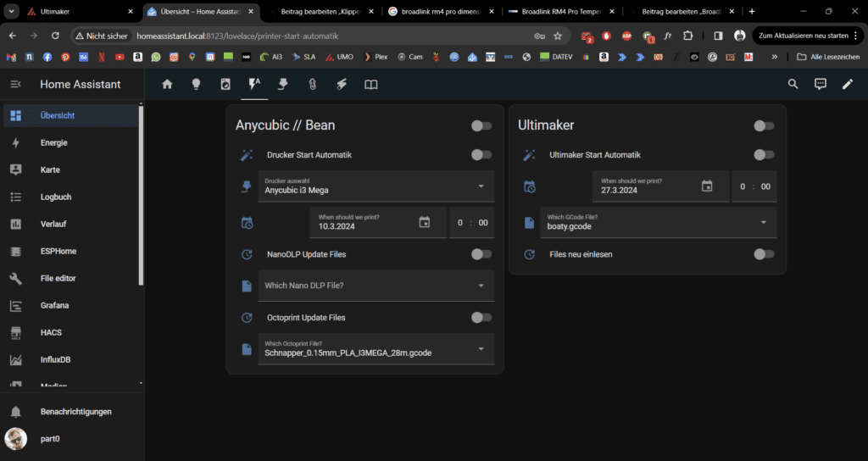Open ESPHome in the sidebar

71,251
